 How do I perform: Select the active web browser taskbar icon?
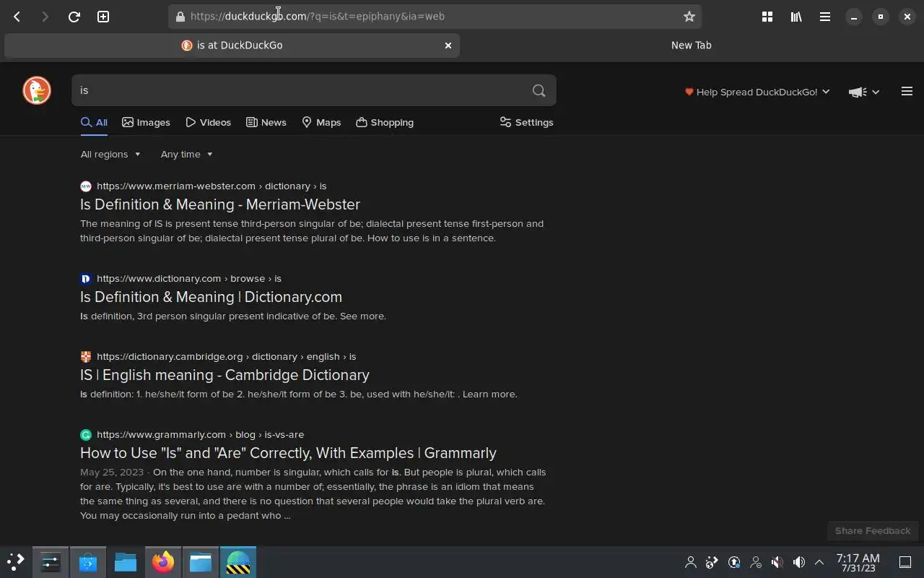pyautogui.click(x=238, y=562)
